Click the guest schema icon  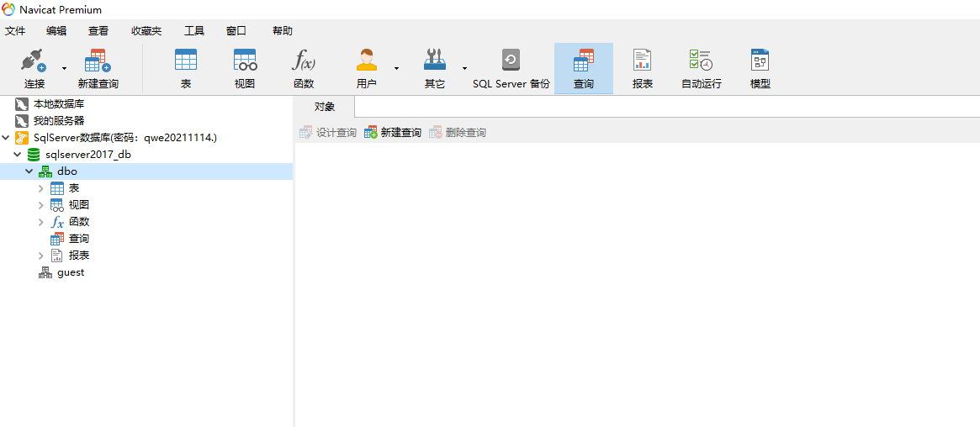click(45, 272)
